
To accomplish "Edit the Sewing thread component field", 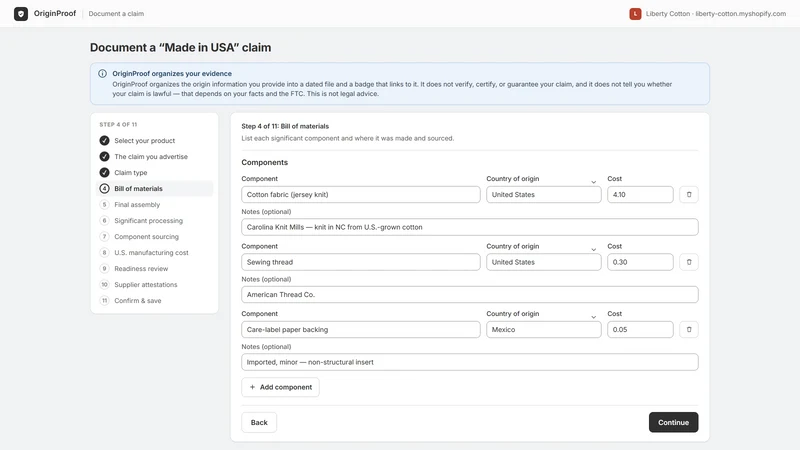I will pos(361,262).
